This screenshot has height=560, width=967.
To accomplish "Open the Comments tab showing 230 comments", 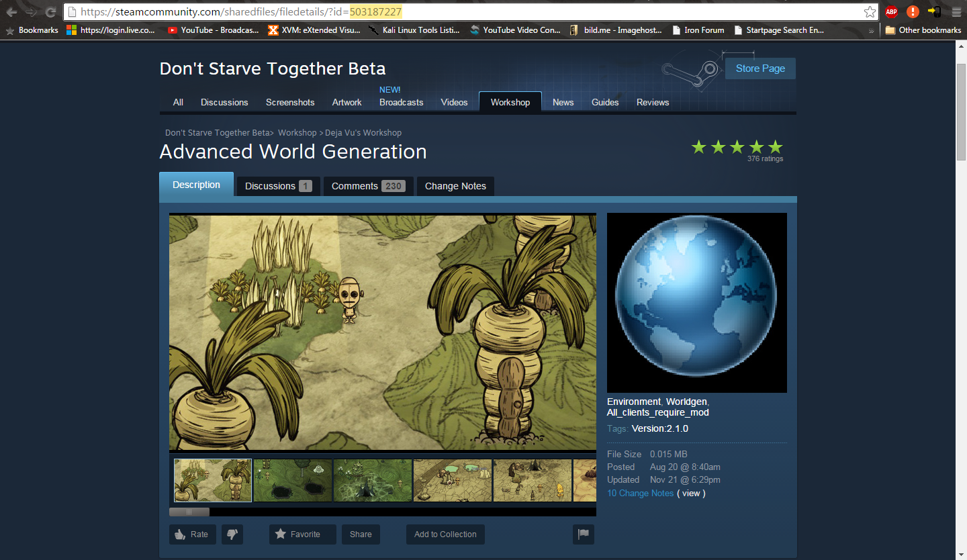I will pyautogui.click(x=368, y=186).
